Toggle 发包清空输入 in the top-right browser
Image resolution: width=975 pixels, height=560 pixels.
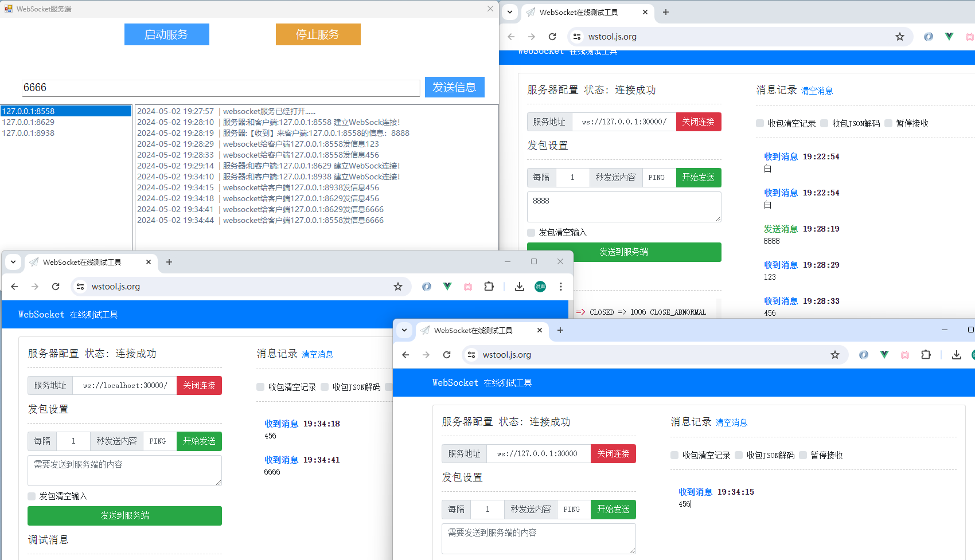[531, 232]
